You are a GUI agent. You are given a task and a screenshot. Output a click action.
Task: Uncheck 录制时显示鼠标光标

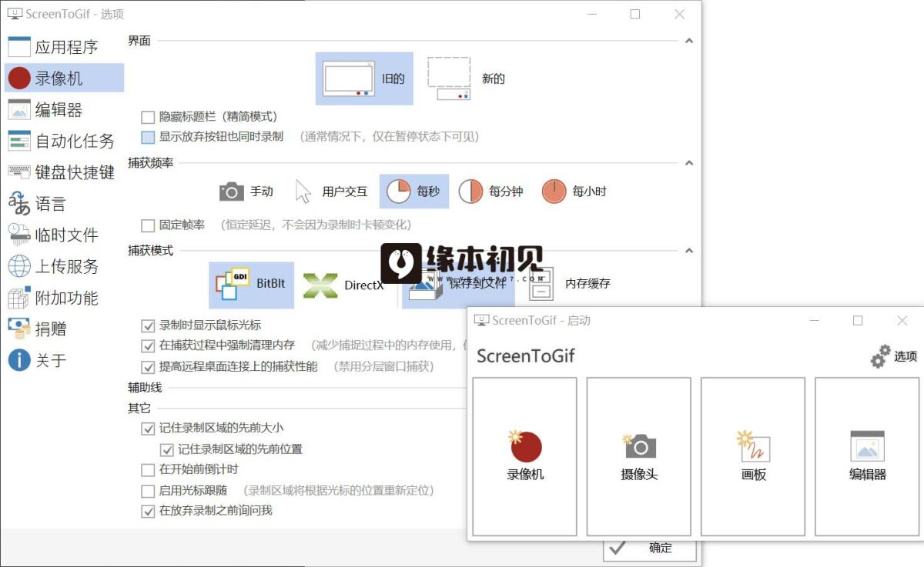tap(148, 325)
